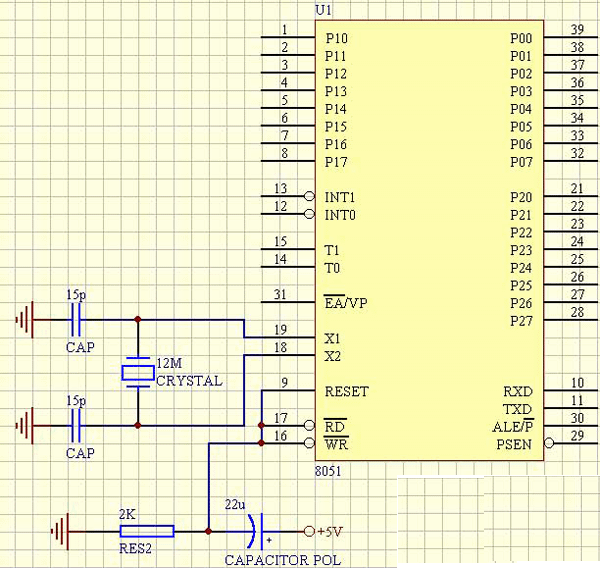
Task: Click pin number 39 beside P00
Action: coord(577,29)
